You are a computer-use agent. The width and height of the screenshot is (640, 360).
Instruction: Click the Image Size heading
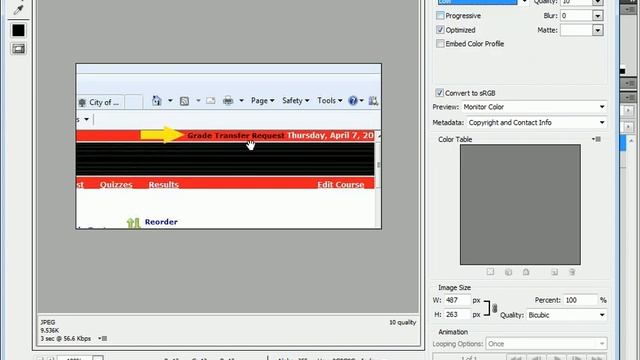(x=454, y=287)
